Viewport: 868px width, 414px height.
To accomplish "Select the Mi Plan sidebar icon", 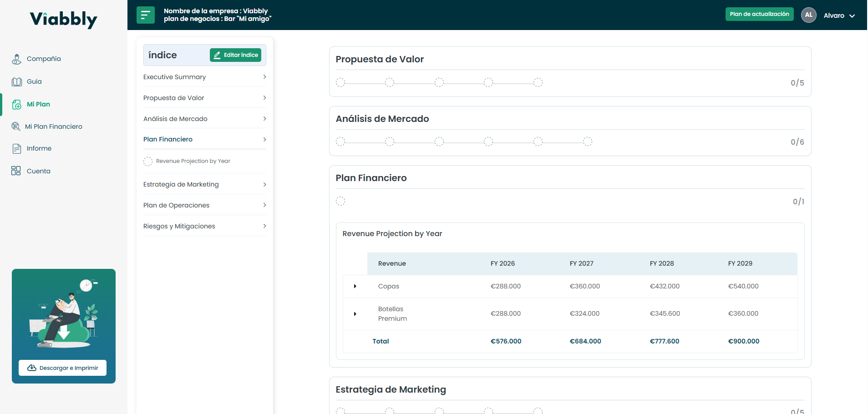I will click(17, 105).
